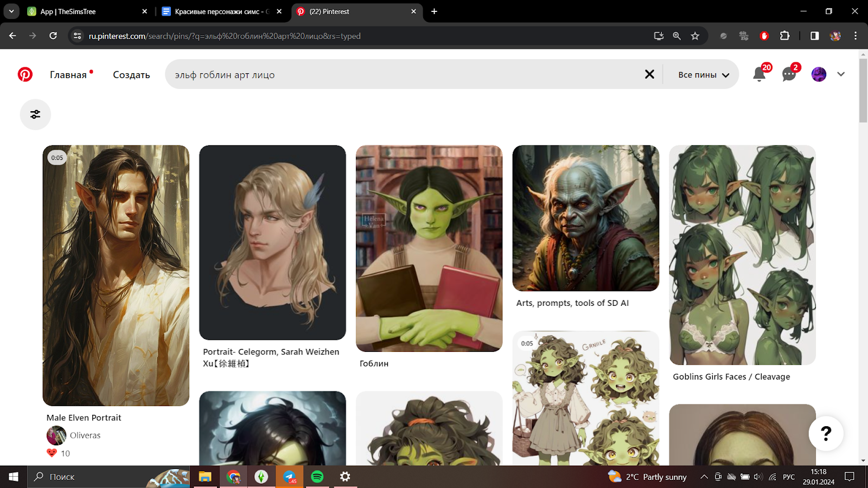Open File Explorer from the taskbar
The height and width of the screenshot is (488, 868).
pyautogui.click(x=205, y=477)
